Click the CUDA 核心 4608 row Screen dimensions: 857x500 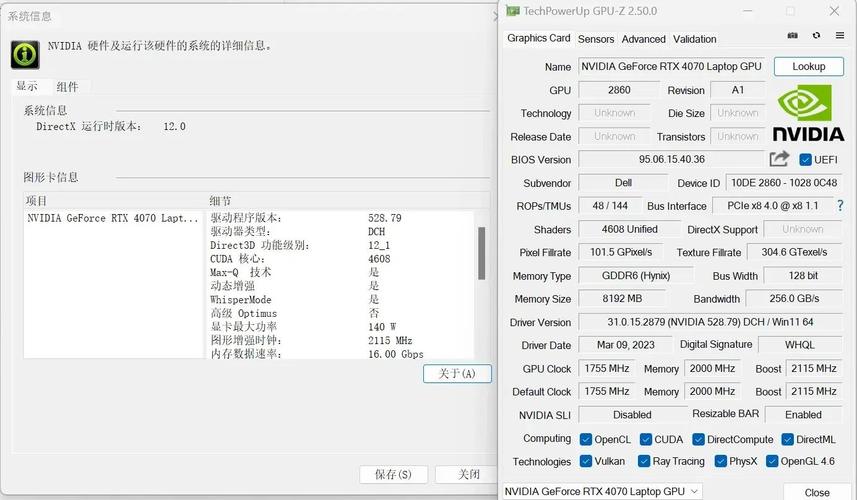[339, 259]
